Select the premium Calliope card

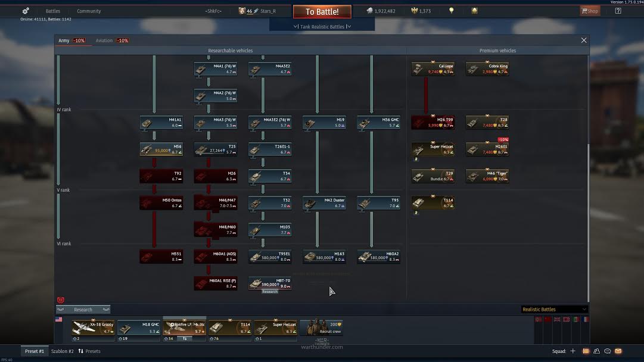click(x=433, y=68)
